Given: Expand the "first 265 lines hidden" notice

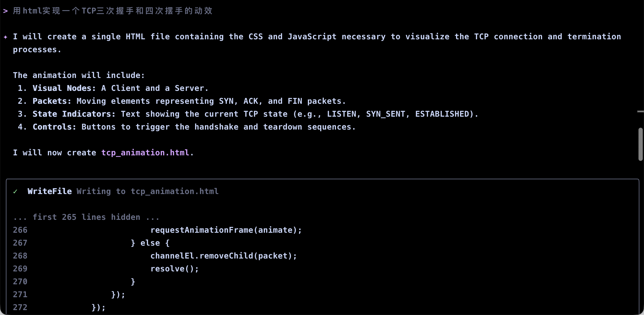Looking at the screenshot, I should pyautogui.click(x=86, y=217).
